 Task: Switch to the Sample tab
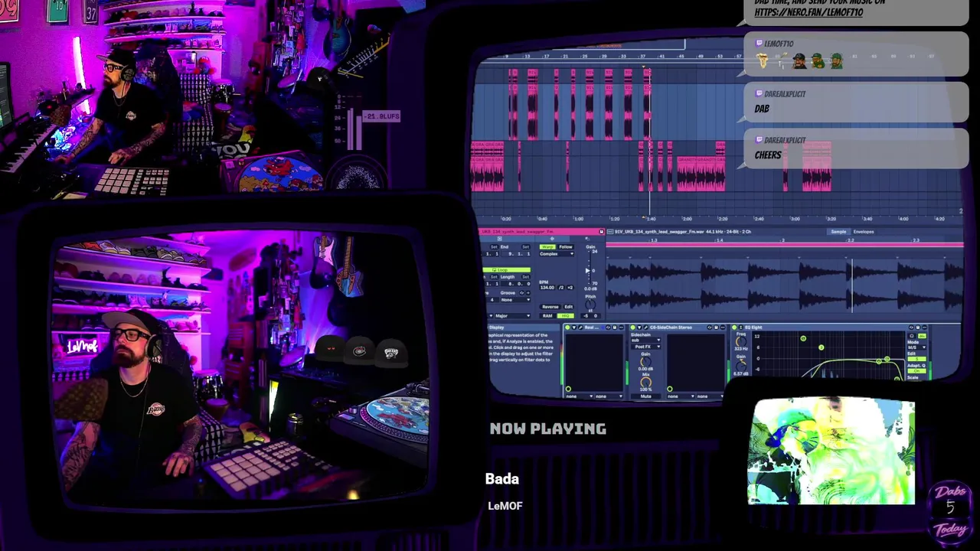click(838, 231)
